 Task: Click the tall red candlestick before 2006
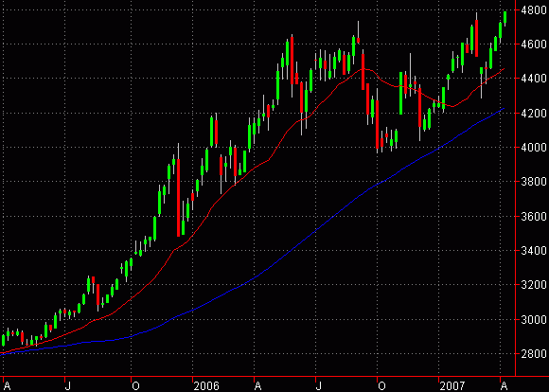pos(179,198)
